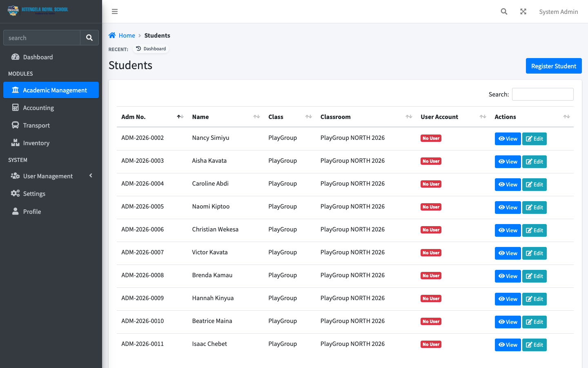This screenshot has width=588, height=368.
Task: Edit Brenda Kamau's record
Action: [534, 276]
